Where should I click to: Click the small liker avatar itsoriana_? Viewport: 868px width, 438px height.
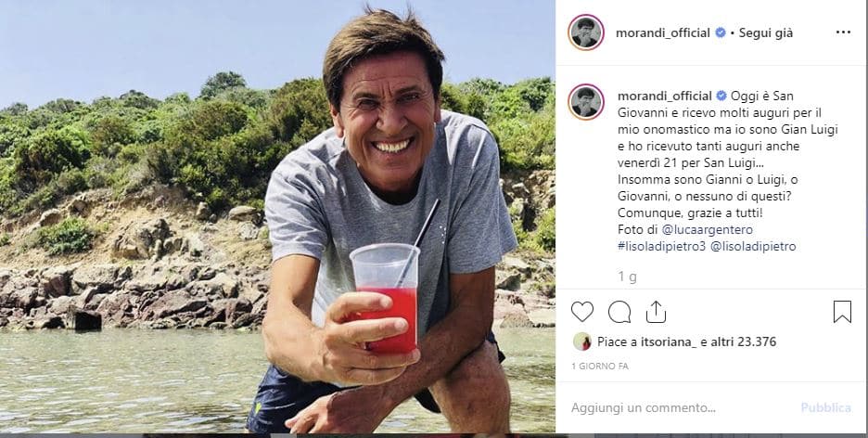[581, 341]
